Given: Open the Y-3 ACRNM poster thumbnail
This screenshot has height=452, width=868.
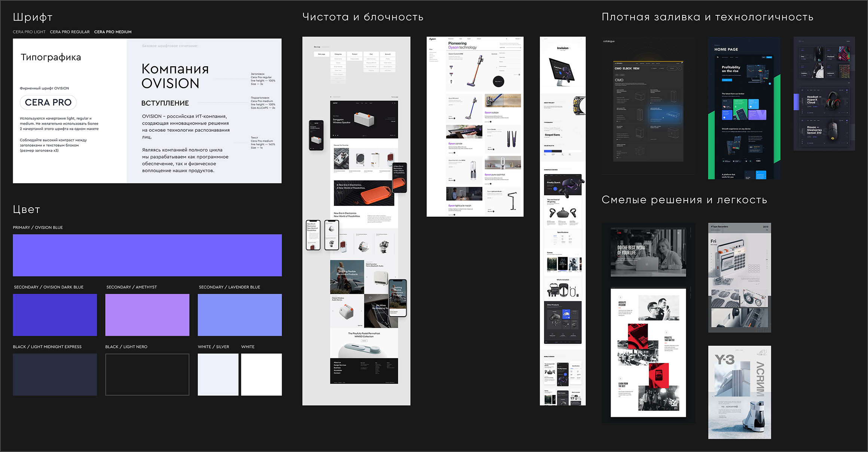Looking at the screenshot, I should point(739,392).
